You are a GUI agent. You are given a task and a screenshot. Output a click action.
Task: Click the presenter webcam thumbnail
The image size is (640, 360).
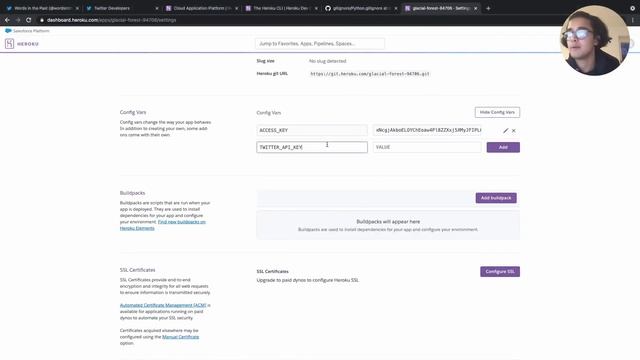click(594, 40)
